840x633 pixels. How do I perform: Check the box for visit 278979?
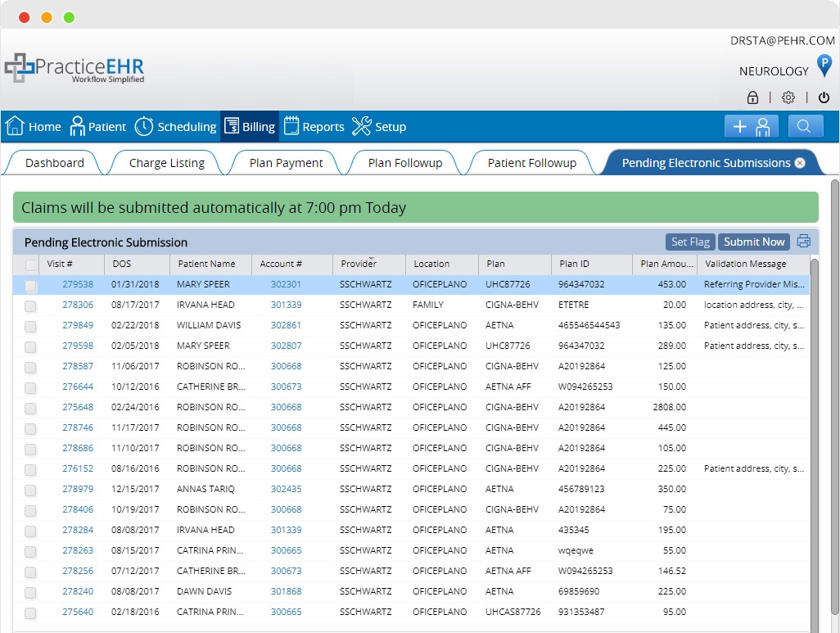click(30, 490)
